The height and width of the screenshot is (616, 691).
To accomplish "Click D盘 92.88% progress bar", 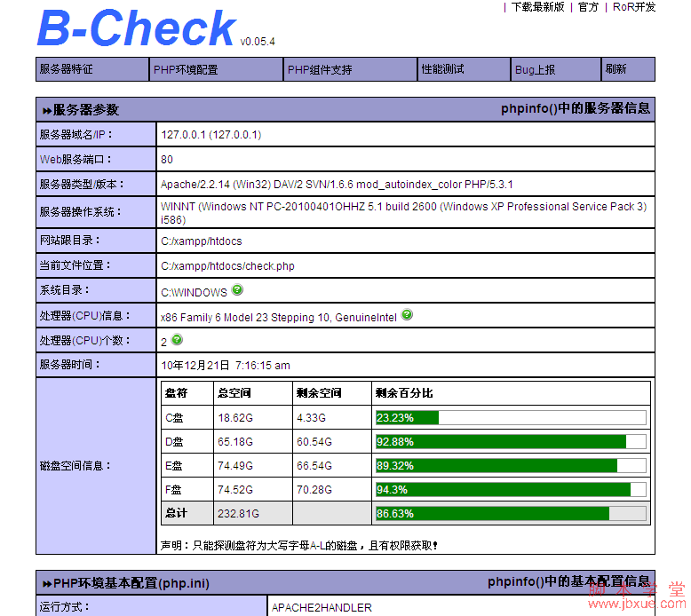I will click(510, 442).
